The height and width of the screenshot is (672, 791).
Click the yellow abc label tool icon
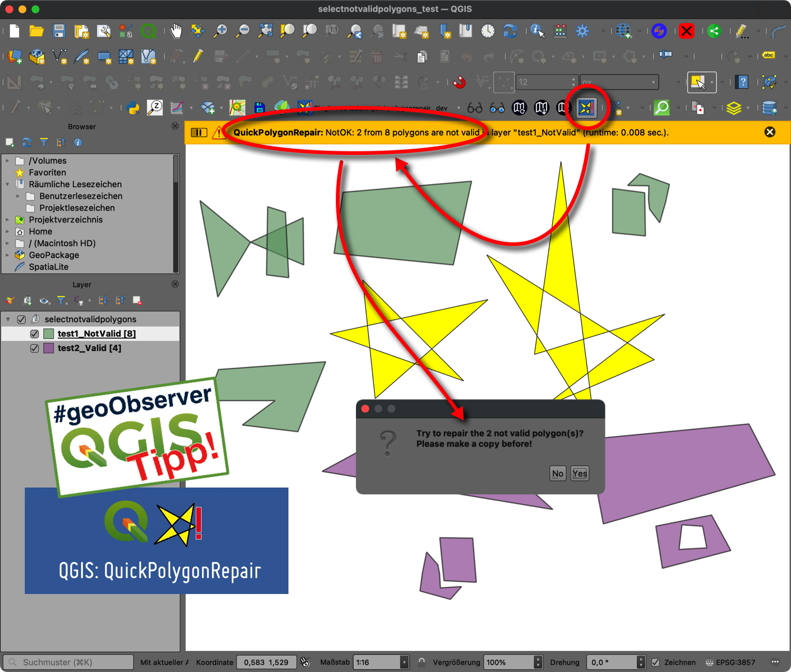[x=768, y=55]
